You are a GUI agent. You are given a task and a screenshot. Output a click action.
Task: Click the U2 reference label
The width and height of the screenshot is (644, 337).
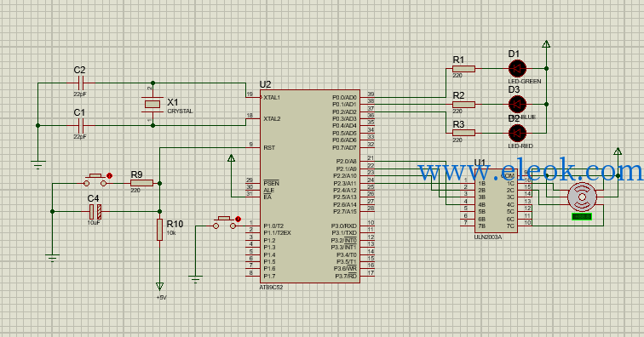pyautogui.click(x=265, y=84)
